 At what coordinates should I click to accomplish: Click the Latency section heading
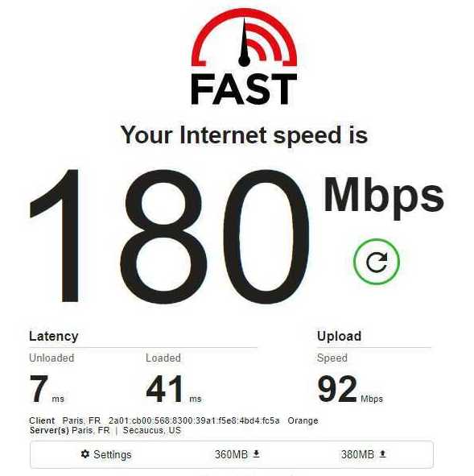(x=54, y=337)
